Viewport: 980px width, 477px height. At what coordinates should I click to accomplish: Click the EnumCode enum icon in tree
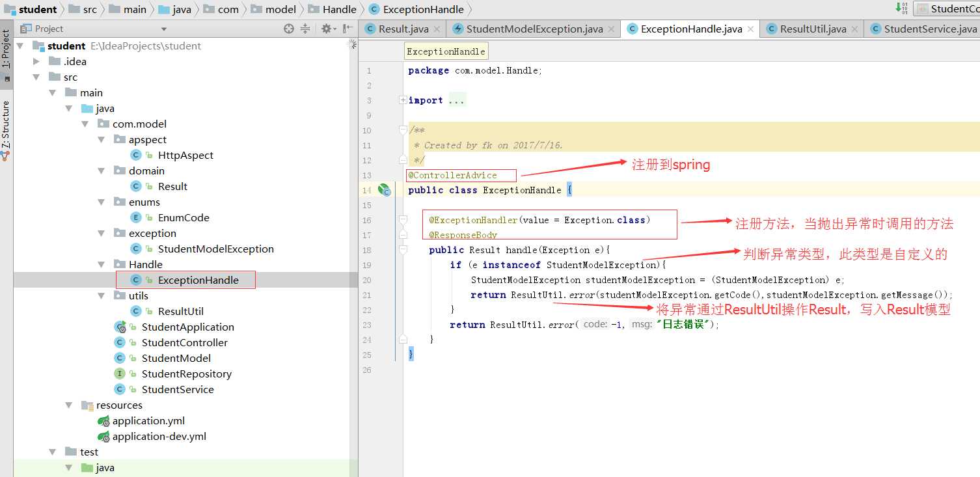(x=136, y=217)
